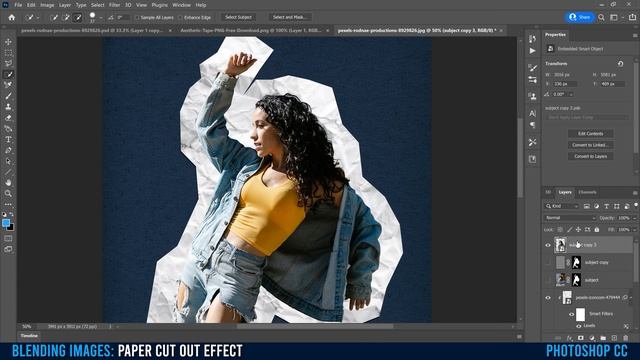Open the Brush Settings panel icon

(x=532, y=67)
